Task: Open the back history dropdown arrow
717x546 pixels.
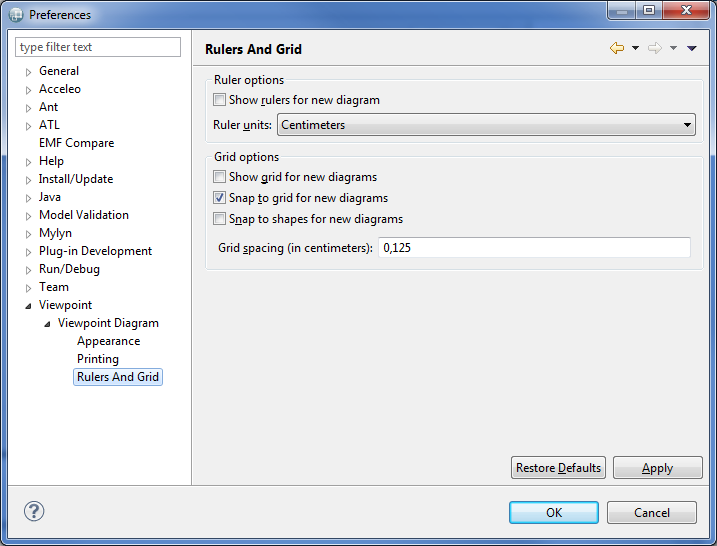Action: 635,48
